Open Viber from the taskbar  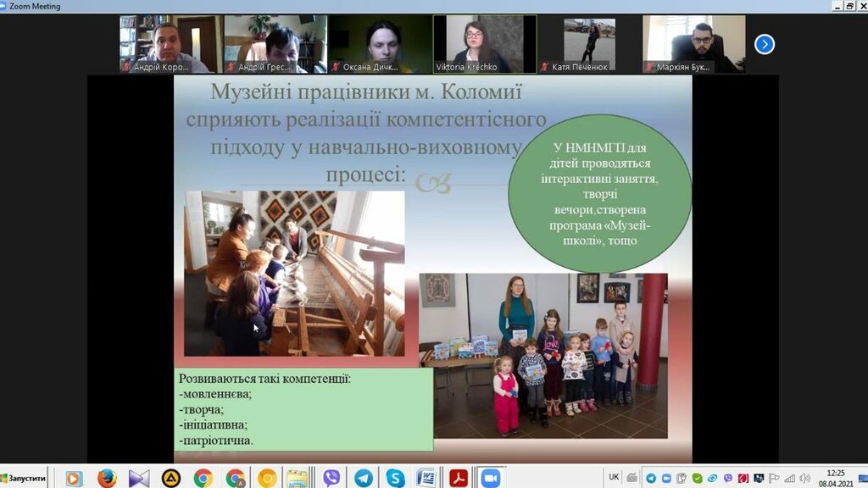tap(331, 478)
